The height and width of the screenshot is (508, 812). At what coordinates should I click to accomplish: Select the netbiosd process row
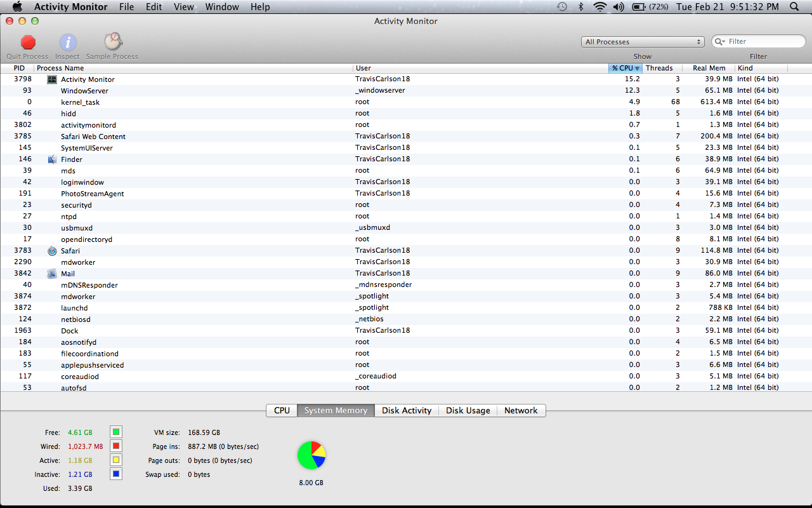point(406,319)
